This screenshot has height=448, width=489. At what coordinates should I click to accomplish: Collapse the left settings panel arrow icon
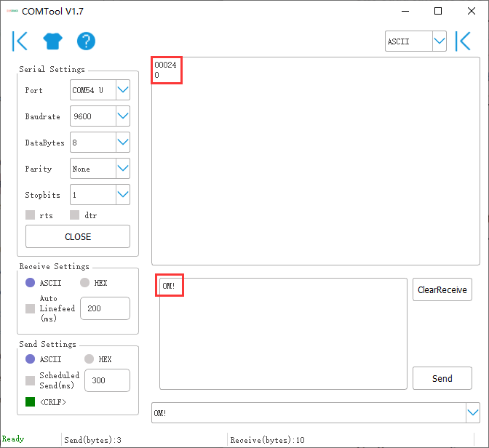coord(20,41)
